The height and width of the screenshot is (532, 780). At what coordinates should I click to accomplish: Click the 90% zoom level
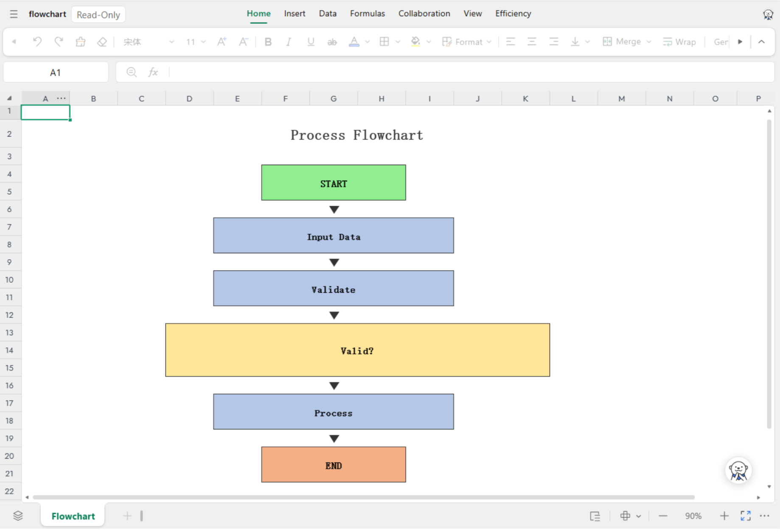pos(693,516)
